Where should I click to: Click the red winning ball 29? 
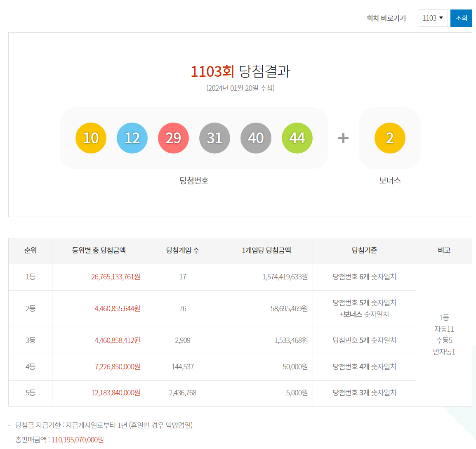click(x=173, y=138)
